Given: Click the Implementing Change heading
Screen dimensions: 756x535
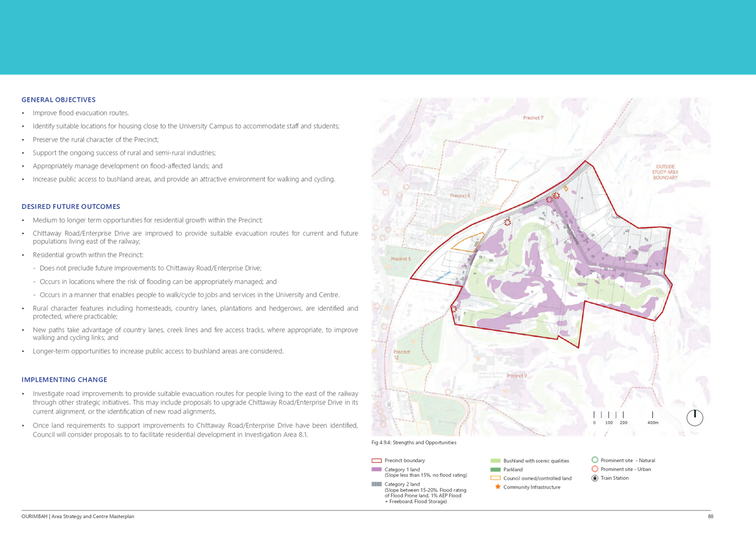Looking at the screenshot, I should tap(64, 380).
